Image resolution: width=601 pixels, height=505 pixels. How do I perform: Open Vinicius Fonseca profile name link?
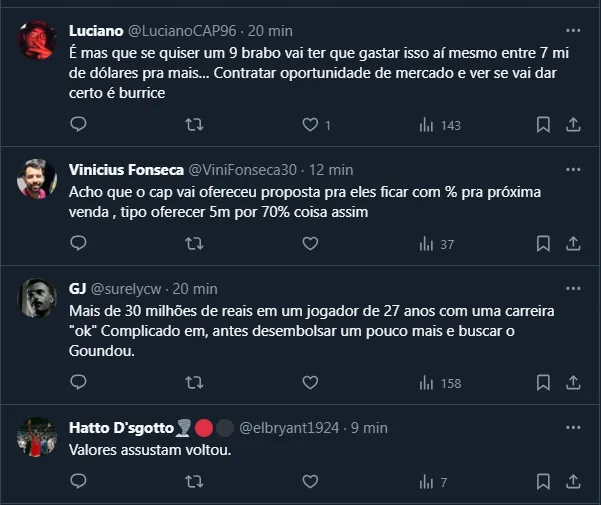point(124,170)
